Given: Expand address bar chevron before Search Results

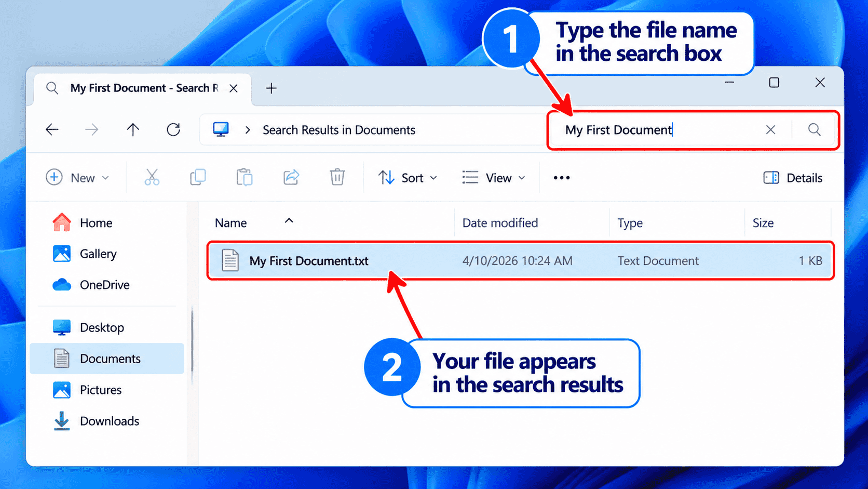Looking at the screenshot, I should point(248,130).
